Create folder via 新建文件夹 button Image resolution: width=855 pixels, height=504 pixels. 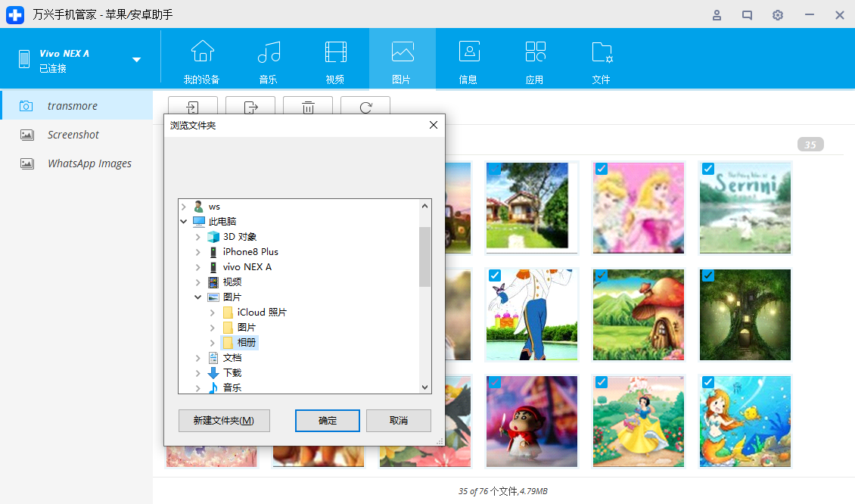pos(224,421)
